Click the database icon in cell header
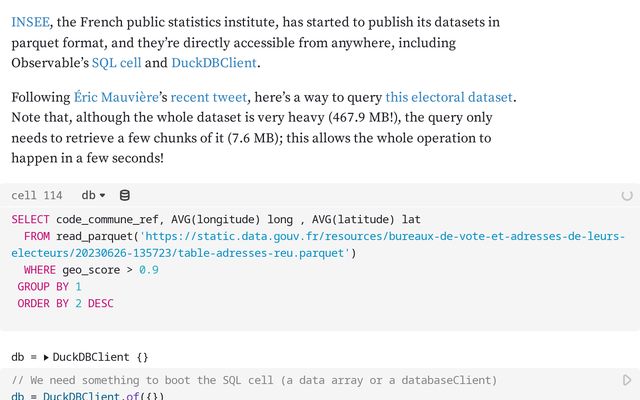 [124, 196]
